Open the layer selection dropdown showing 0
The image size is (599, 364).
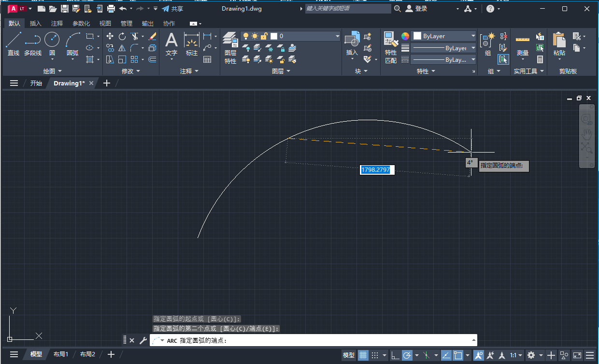click(x=337, y=36)
